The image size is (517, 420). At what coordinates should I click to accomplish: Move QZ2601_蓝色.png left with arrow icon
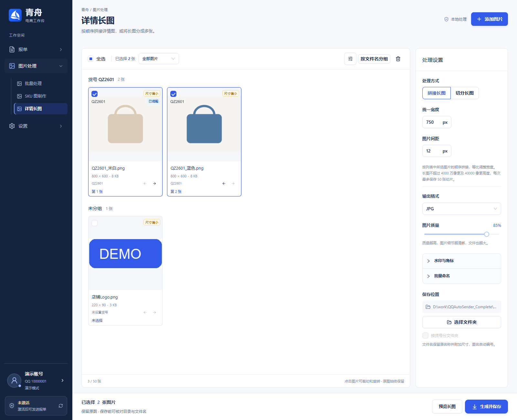224,184
